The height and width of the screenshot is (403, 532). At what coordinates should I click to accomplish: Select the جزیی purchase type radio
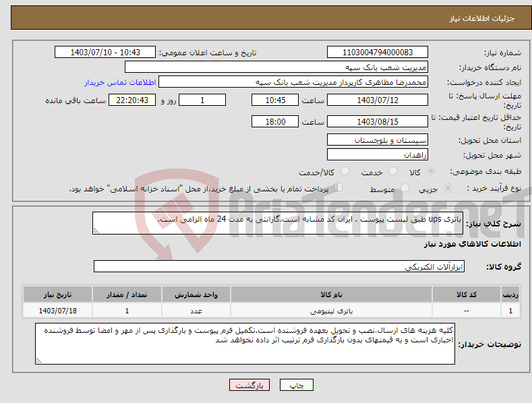448,188
